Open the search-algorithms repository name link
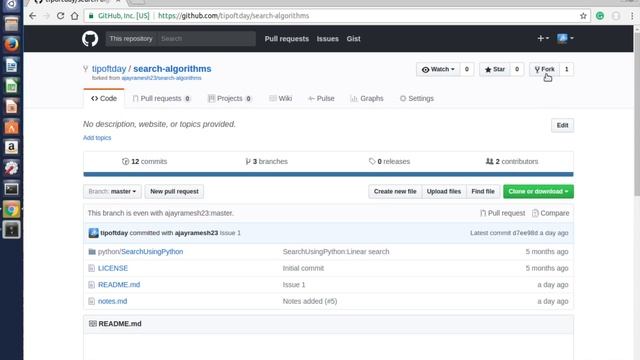 (172, 69)
